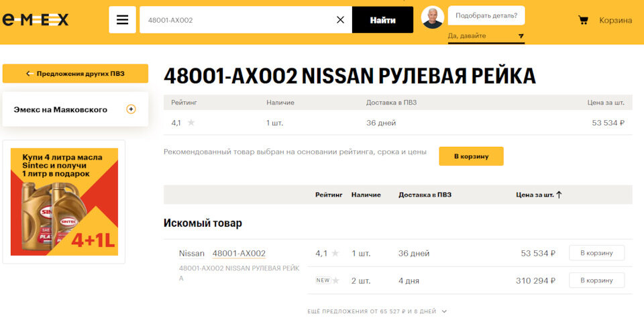The height and width of the screenshot is (322, 644).
Task: Add the 310 294 ₽ offer to cart
Action: tap(596, 280)
